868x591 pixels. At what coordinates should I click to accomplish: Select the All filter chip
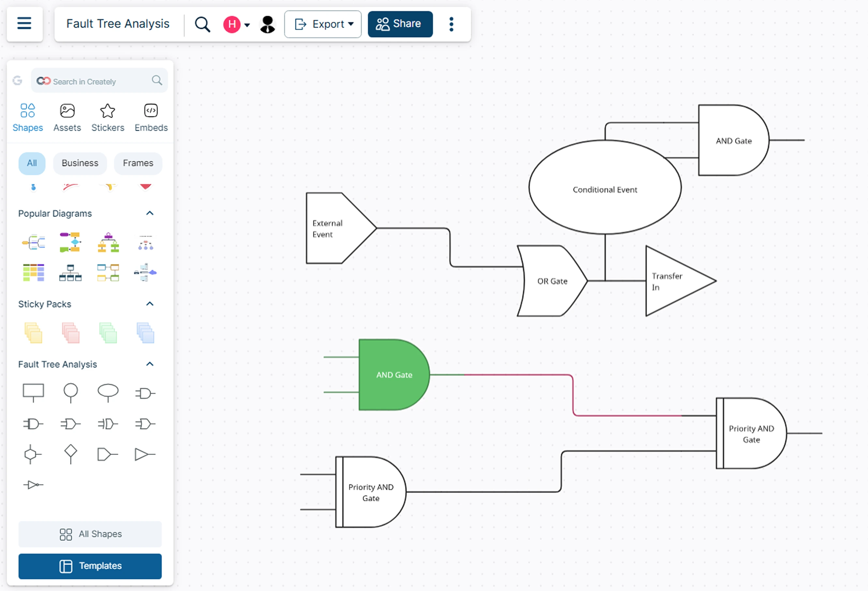click(x=32, y=163)
